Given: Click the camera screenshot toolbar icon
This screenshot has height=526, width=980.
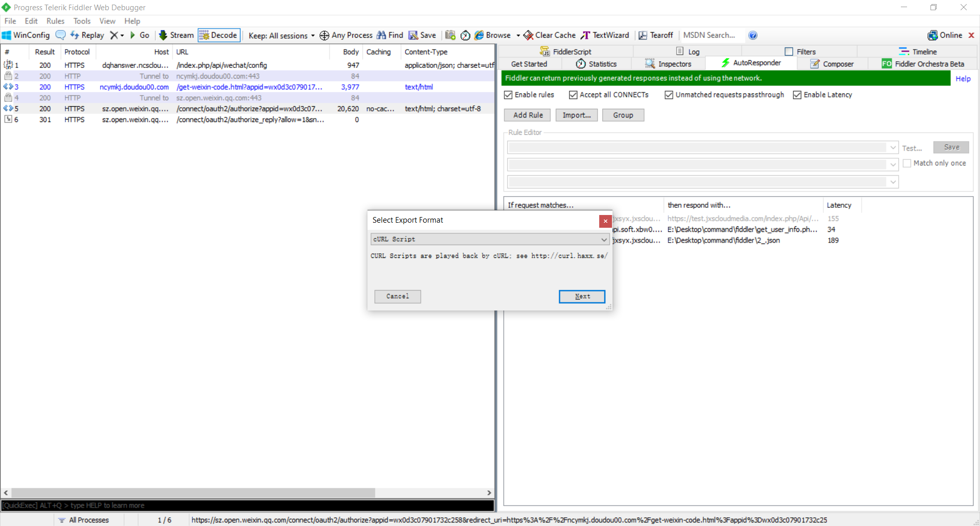Looking at the screenshot, I should click(450, 35).
